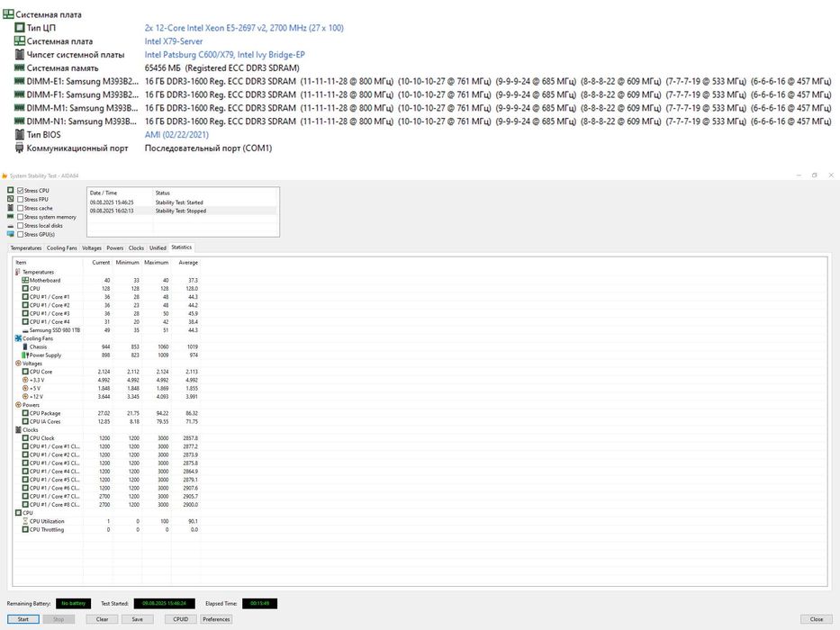Click the memory icon beside Stress system memory

click(x=10, y=216)
